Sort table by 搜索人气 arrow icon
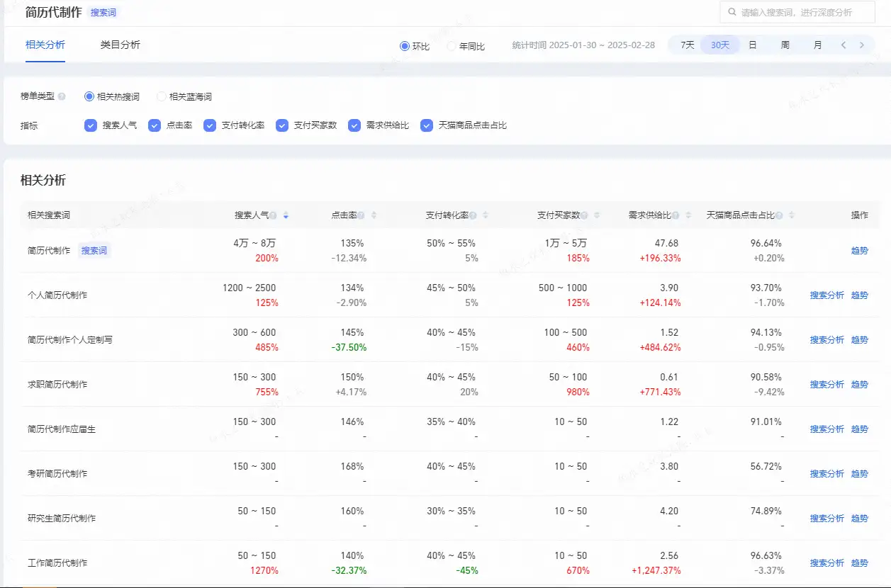 click(x=286, y=215)
